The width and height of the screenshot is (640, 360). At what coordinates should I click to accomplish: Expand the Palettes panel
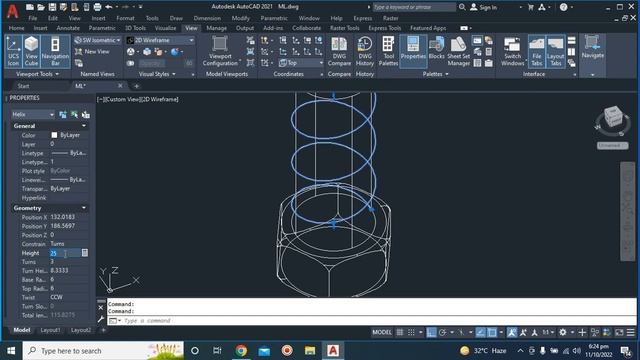436,74
